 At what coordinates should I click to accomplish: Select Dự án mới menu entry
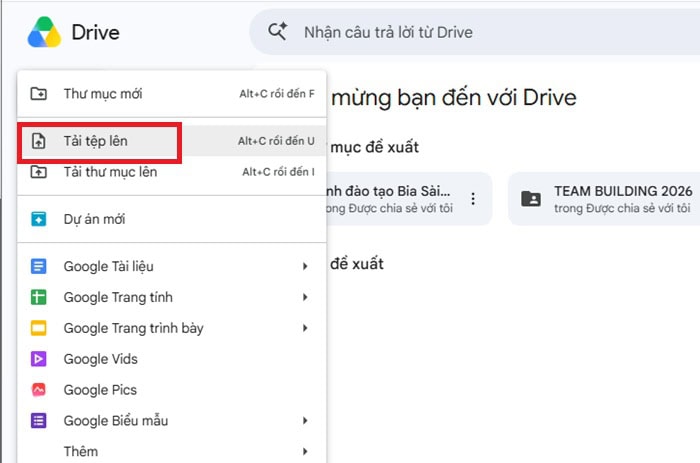172,219
